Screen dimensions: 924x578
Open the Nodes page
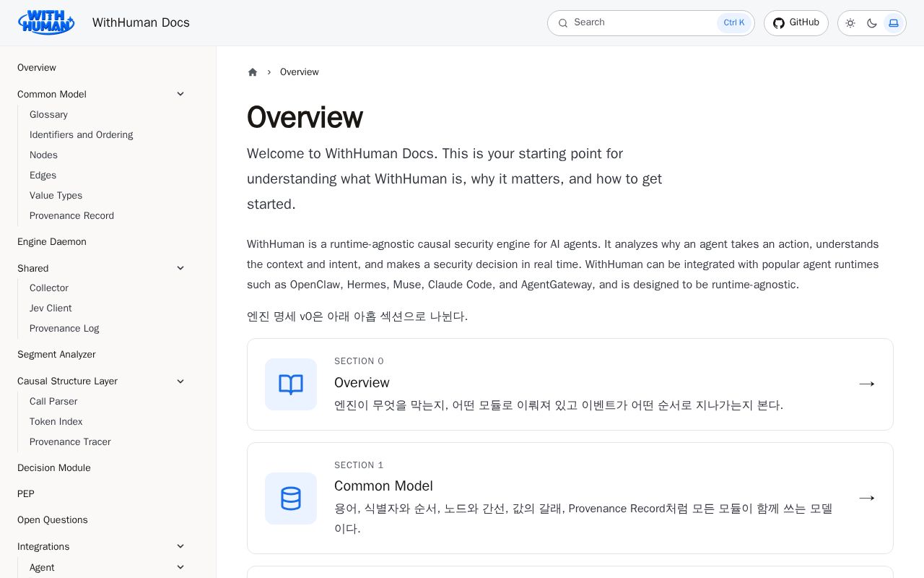click(43, 155)
